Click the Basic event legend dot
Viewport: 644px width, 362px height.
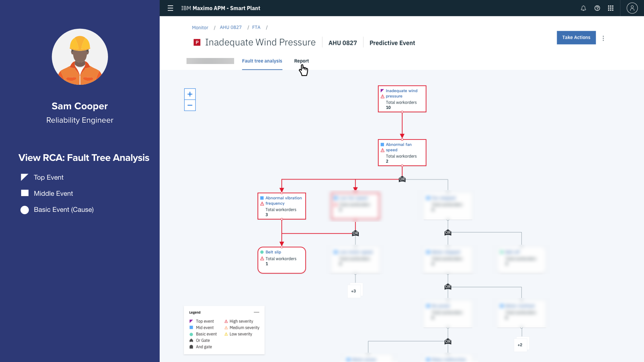tap(191, 334)
